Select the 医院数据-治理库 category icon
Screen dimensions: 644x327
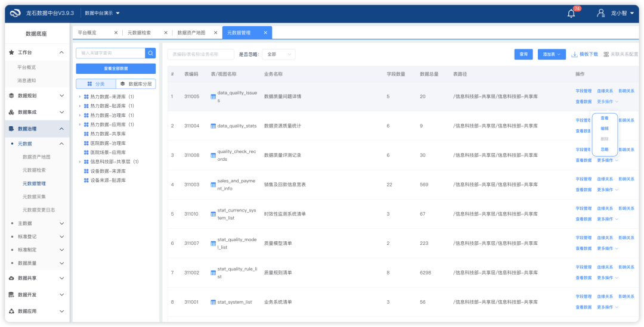pos(86,143)
